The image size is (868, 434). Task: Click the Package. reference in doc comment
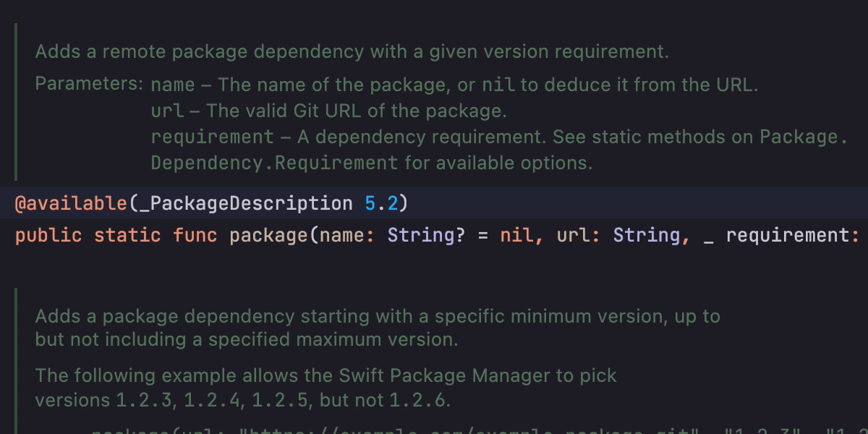pos(803,137)
